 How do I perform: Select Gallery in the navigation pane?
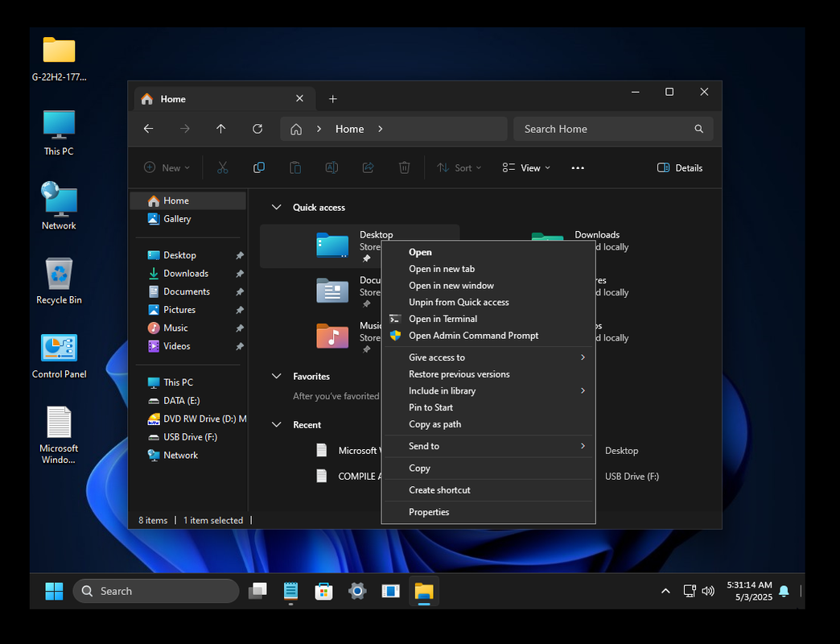tap(188, 219)
